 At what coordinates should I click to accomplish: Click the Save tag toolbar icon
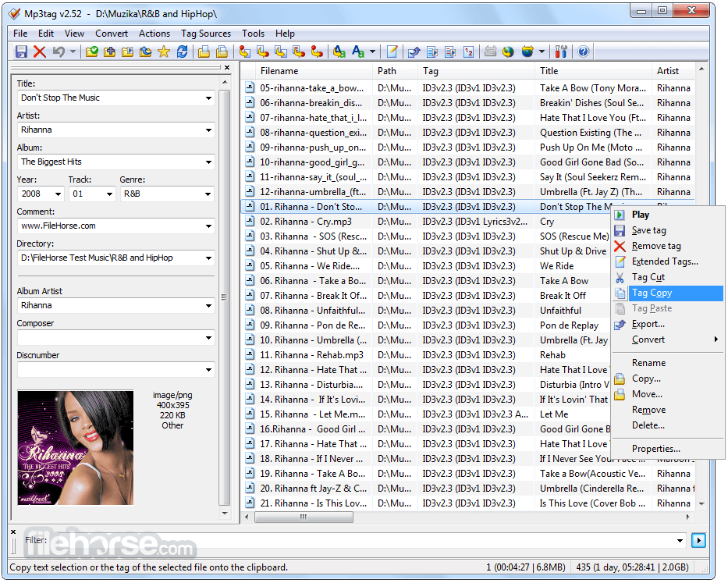coord(21,52)
